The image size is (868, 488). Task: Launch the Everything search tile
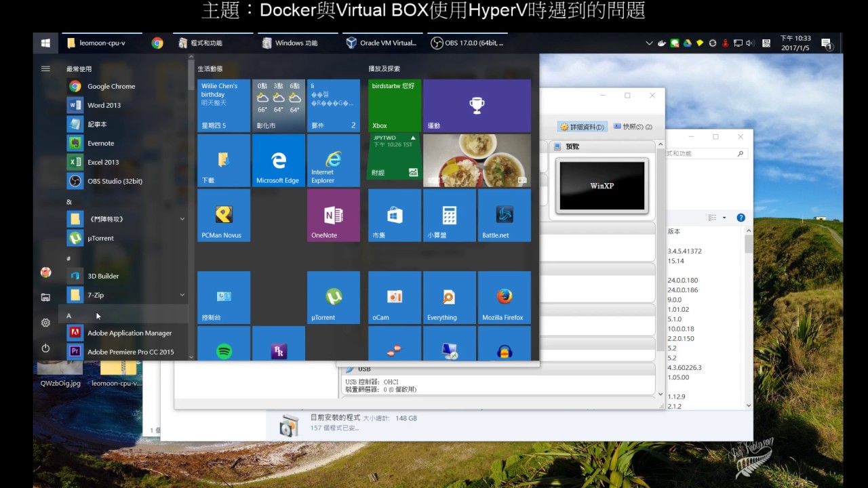pyautogui.click(x=449, y=298)
